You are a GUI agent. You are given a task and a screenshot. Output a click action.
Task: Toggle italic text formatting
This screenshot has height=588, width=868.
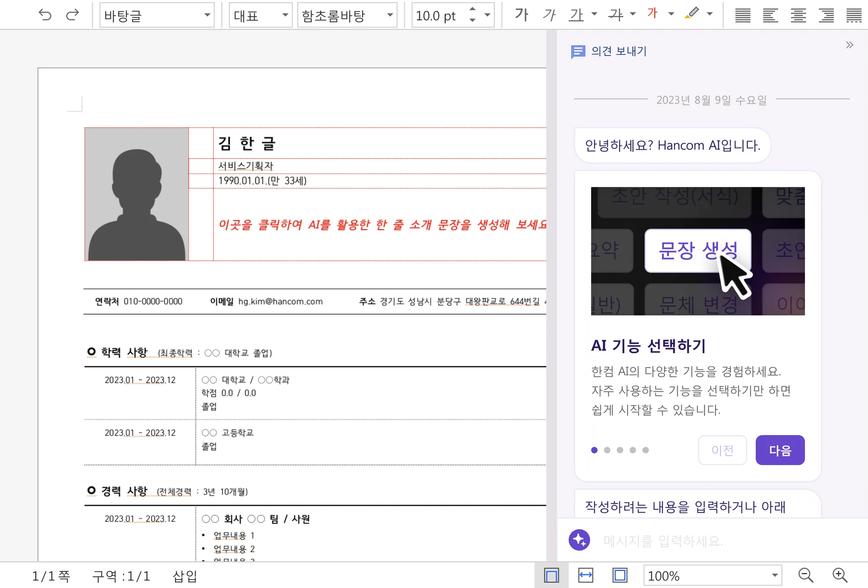[x=549, y=15]
